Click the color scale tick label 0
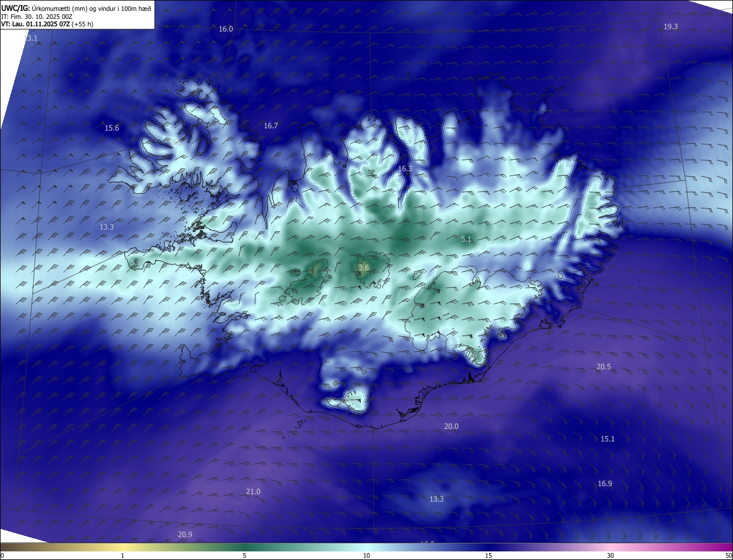733x560 pixels. tap(2, 555)
